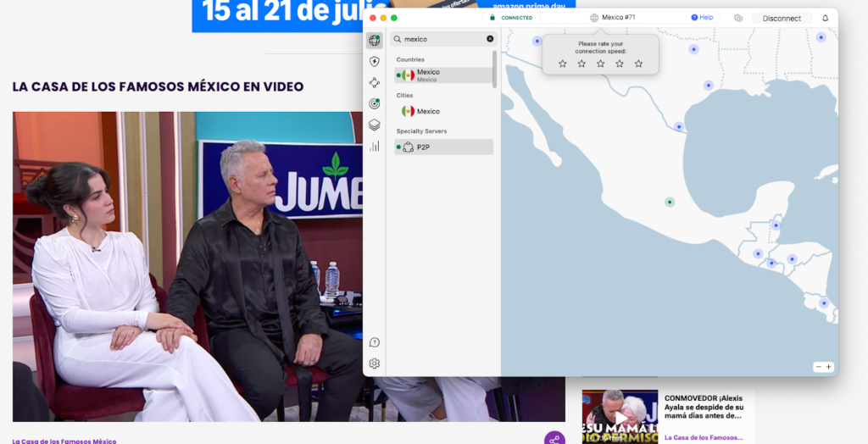The height and width of the screenshot is (444, 868).
Task: Open the stacked layers icon in sidebar
Action: [374, 125]
